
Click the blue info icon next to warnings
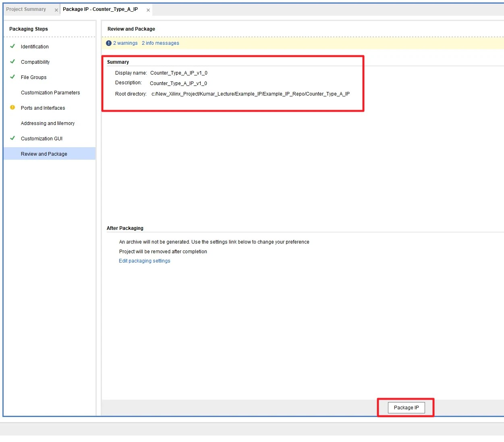pyautogui.click(x=109, y=43)
